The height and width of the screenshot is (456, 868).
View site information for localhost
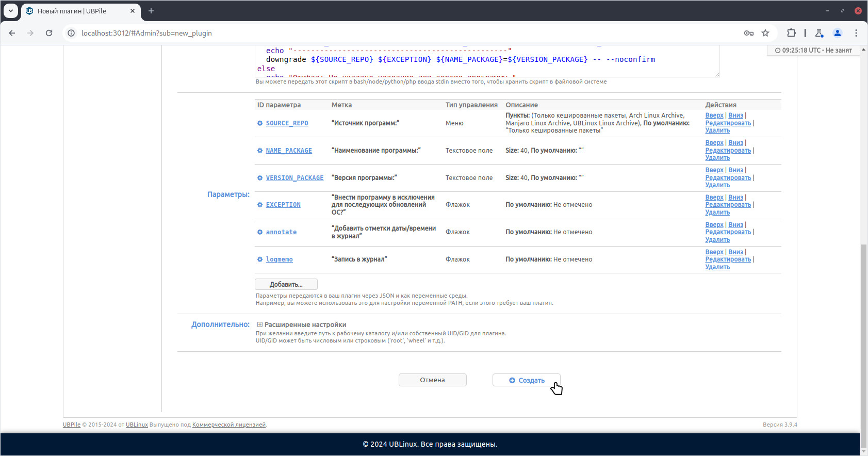click(71, 33)
